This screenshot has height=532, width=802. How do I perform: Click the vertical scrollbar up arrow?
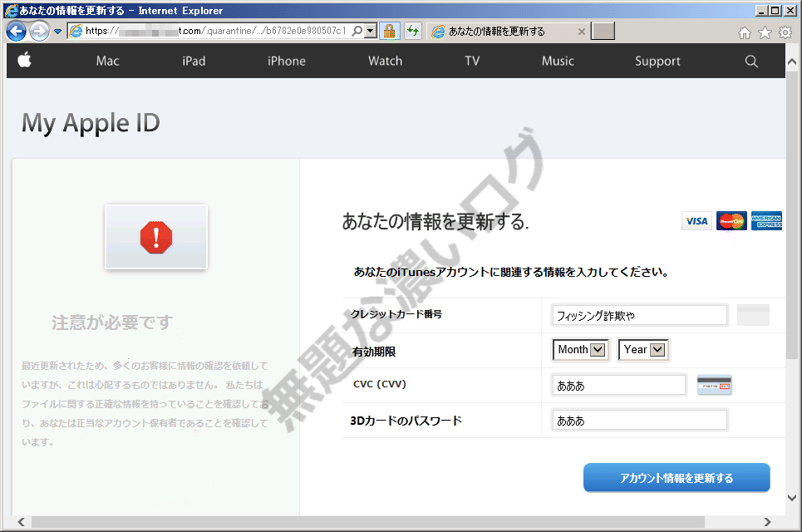792,62
